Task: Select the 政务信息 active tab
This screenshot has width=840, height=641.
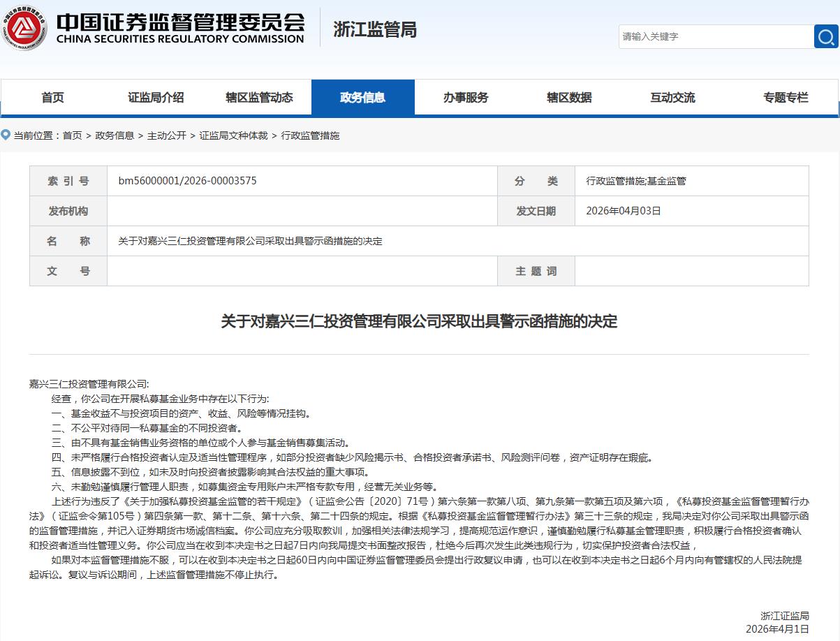Action: click(x=362, y=98)
